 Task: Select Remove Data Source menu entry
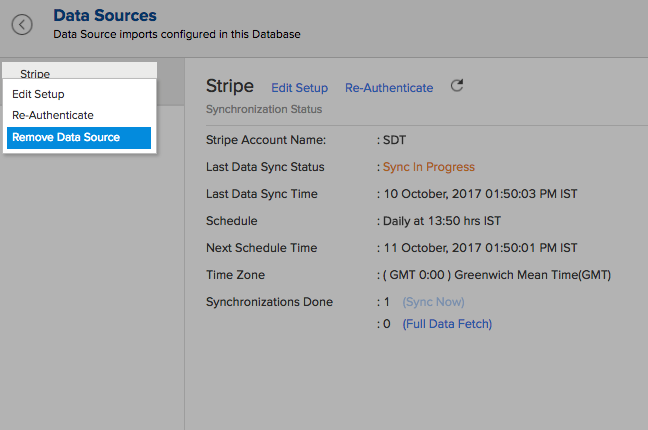[66, 137]
